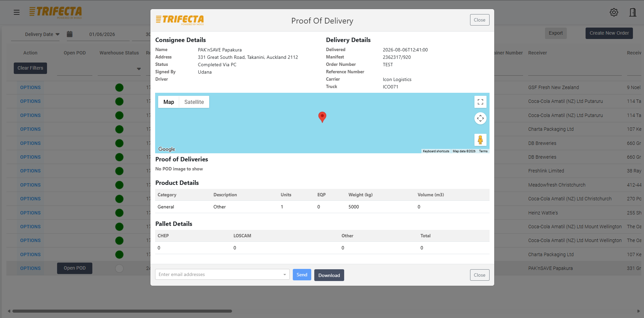Click scrollbar right arrow
Image resolution: width=644 pixels, height=318 pixels.
(x=638, y=311)
